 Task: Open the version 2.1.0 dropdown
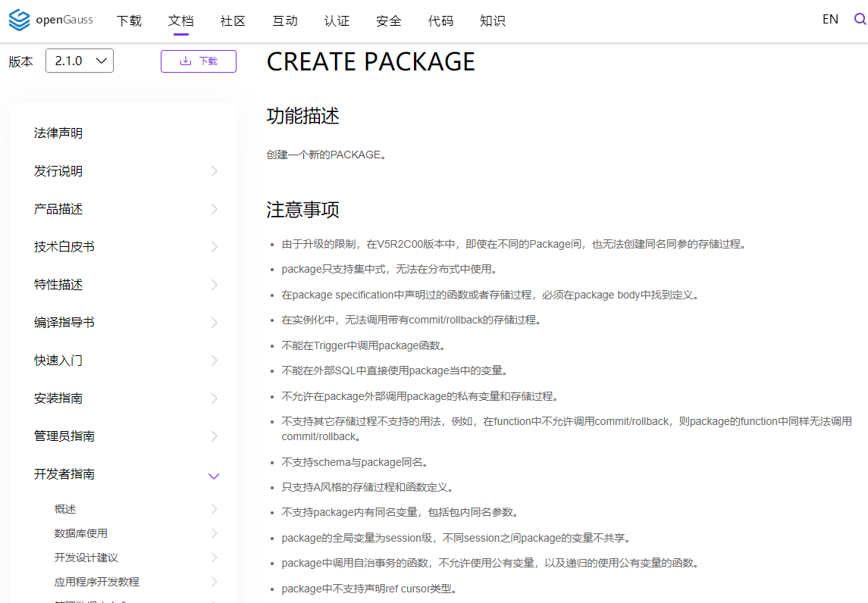pos(80,61)
